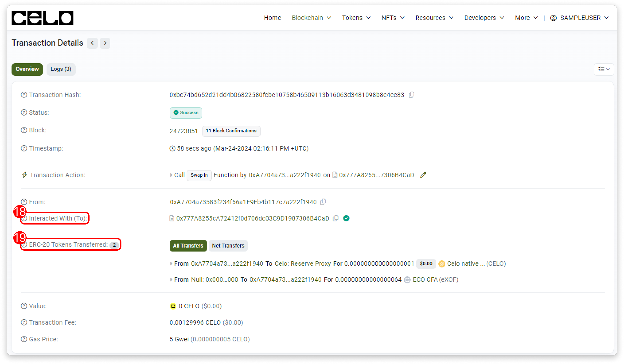
Task: Switch to Net Transfers view
Action: pos(228,246)
